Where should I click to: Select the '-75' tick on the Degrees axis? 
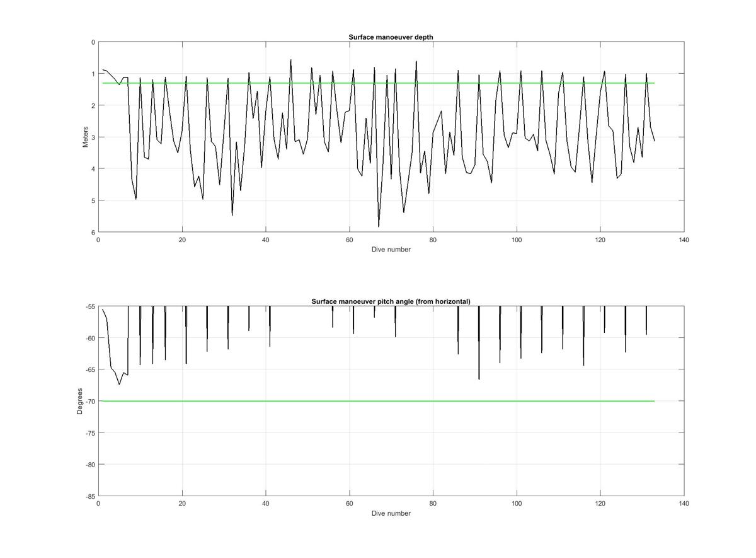[90, 433]
